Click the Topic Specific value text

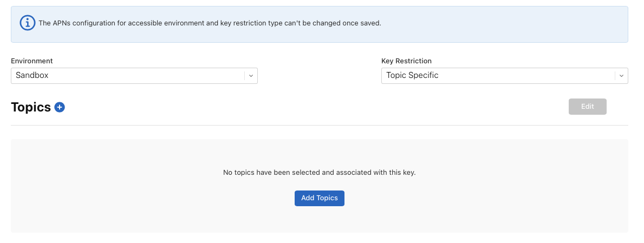412,76
